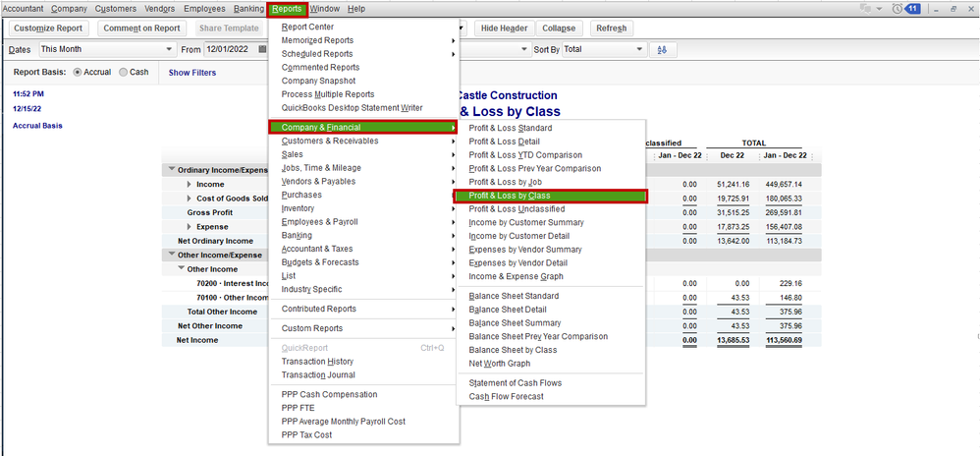
Task: Open the Company menu
Action: [70, 9]
